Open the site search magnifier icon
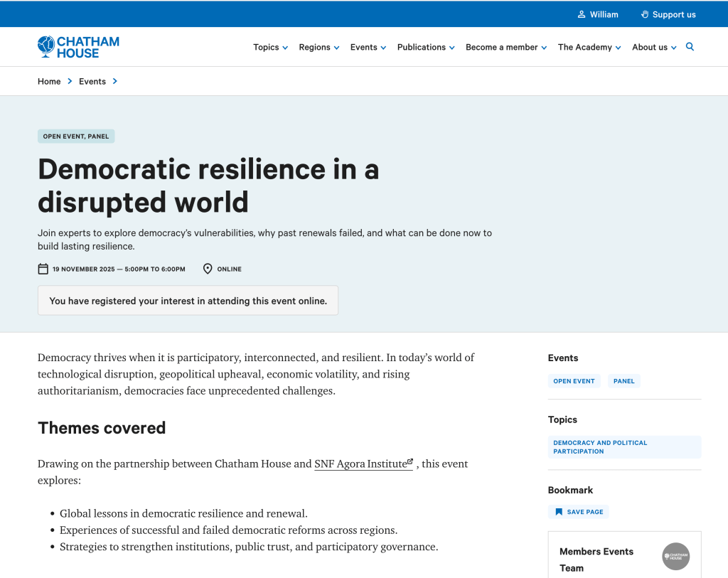The height and width of the screenshot is (578, 728). pos(690,47)
